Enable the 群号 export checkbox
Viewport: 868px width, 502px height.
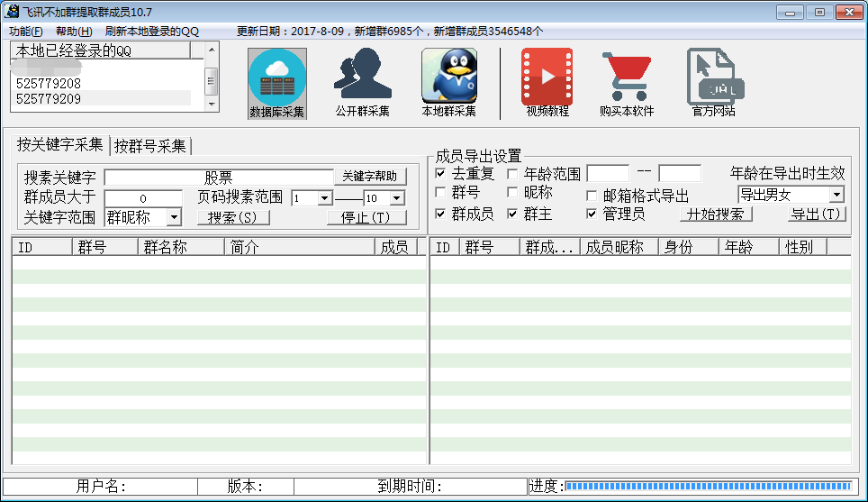pyautogui.click(x=440, y=192)
